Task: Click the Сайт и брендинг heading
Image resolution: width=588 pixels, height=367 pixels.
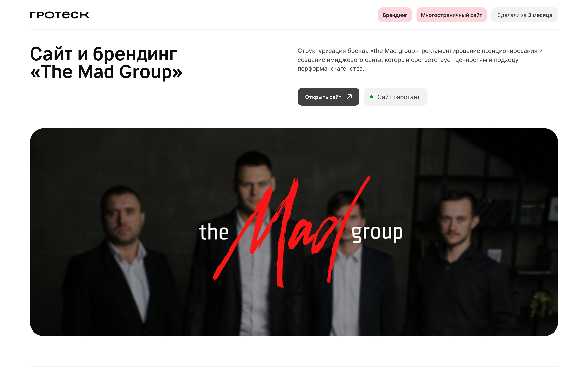Action: tap(103, 54)
